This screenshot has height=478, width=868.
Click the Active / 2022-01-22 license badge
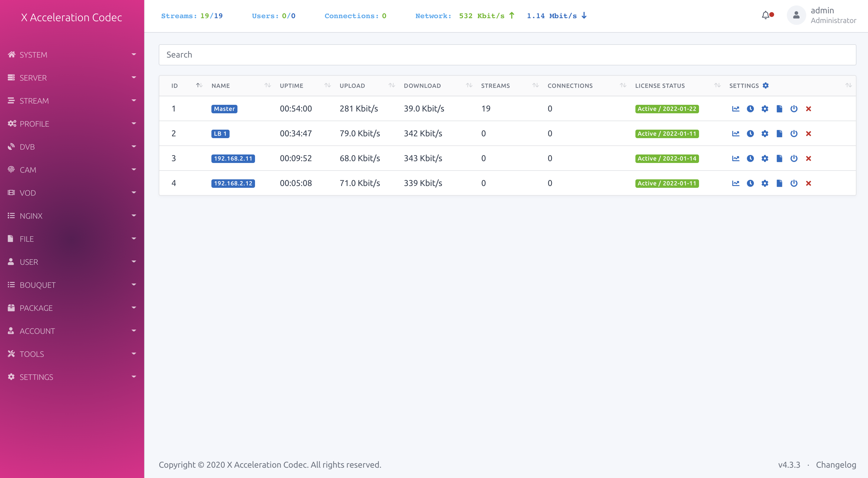tap(667, 109)
